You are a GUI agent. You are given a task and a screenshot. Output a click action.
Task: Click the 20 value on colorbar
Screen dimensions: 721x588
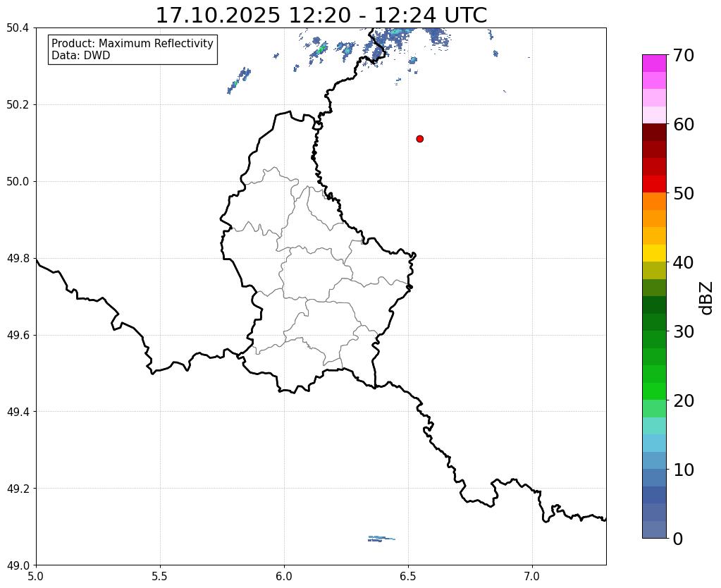[684, 400]
